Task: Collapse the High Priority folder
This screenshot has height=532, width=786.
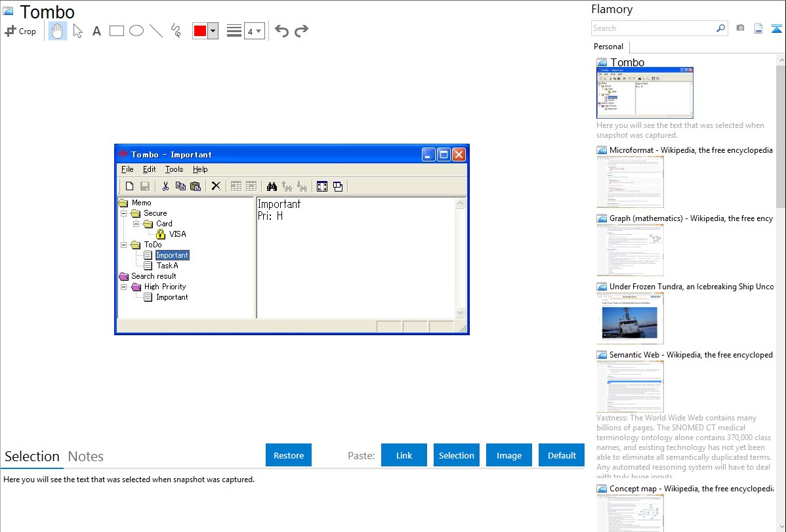Action: coord(124,287)
